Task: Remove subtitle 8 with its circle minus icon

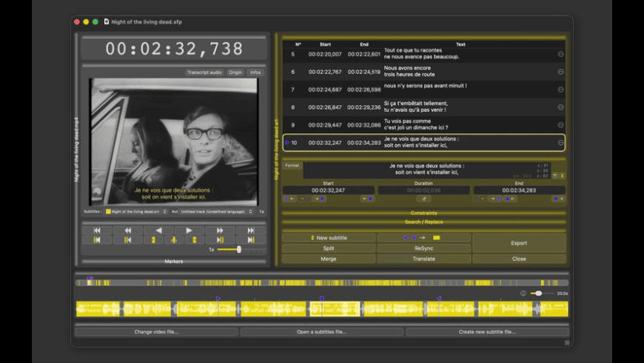Action: click(560, 107)
